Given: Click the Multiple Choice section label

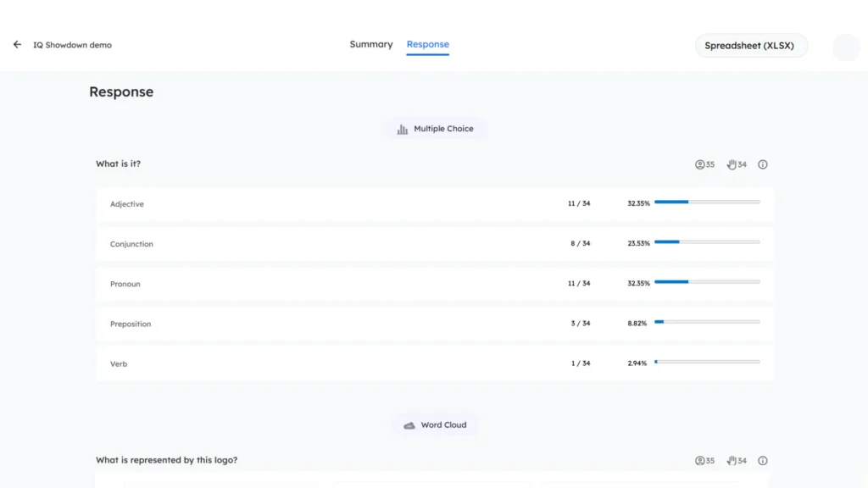Looking at the screenshot, I should 443,129.
